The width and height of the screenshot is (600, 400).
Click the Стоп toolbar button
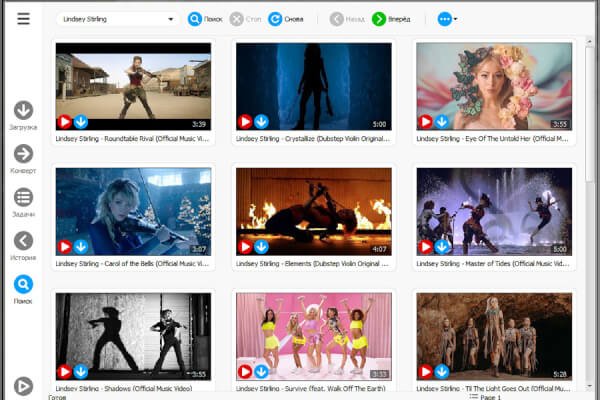pos(245,19)
